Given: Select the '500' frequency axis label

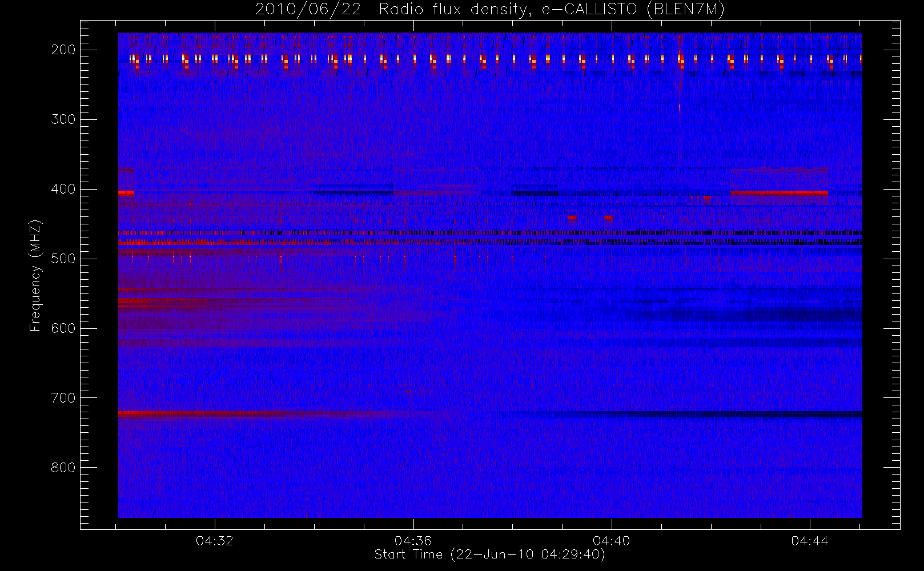Looking at the screenshot, I should pos(63,259).
